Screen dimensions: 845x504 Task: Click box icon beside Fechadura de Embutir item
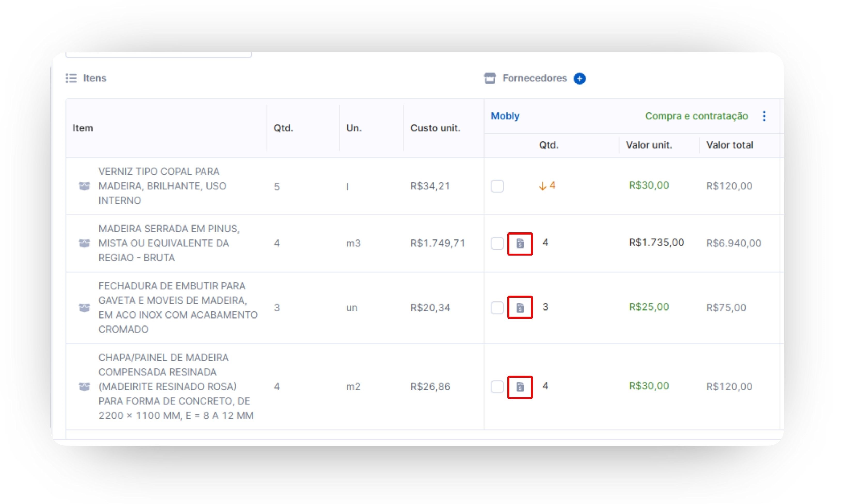tap(84, 307)
